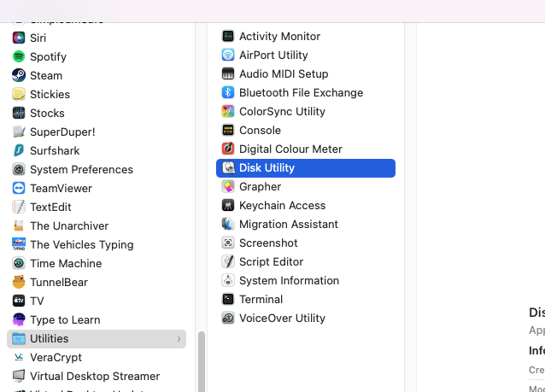Click the Keychain Access icon

228,205
